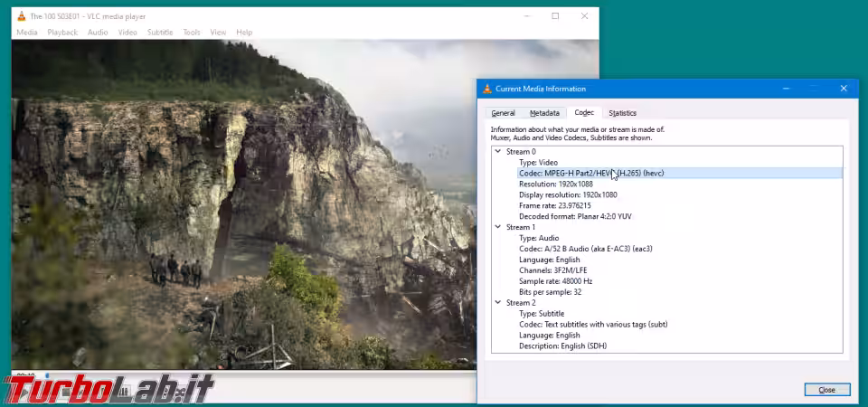This screenshot has height=407, width=868.
Task: Open the Video menu in VLC
Action: pos(127,33)
